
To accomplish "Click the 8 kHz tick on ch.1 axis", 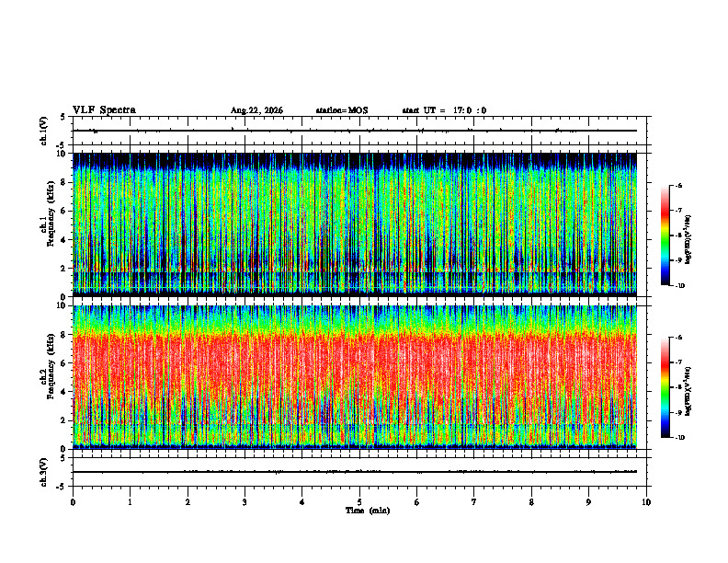I will 64,182.
